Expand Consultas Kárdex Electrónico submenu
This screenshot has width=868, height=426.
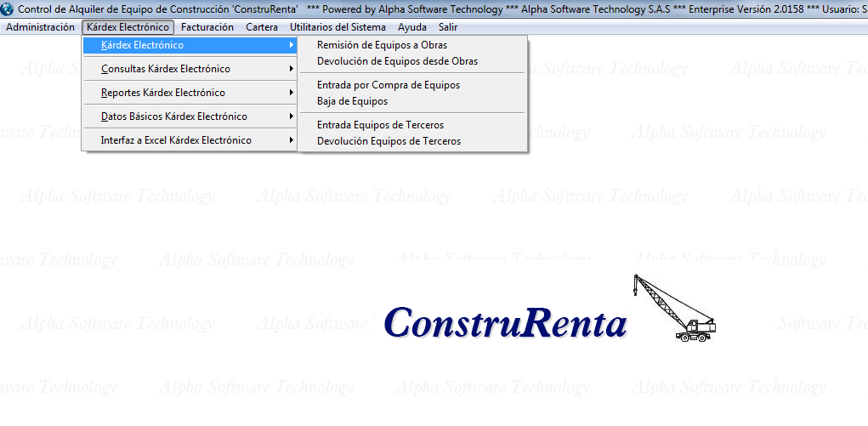(x=190, y=69)
